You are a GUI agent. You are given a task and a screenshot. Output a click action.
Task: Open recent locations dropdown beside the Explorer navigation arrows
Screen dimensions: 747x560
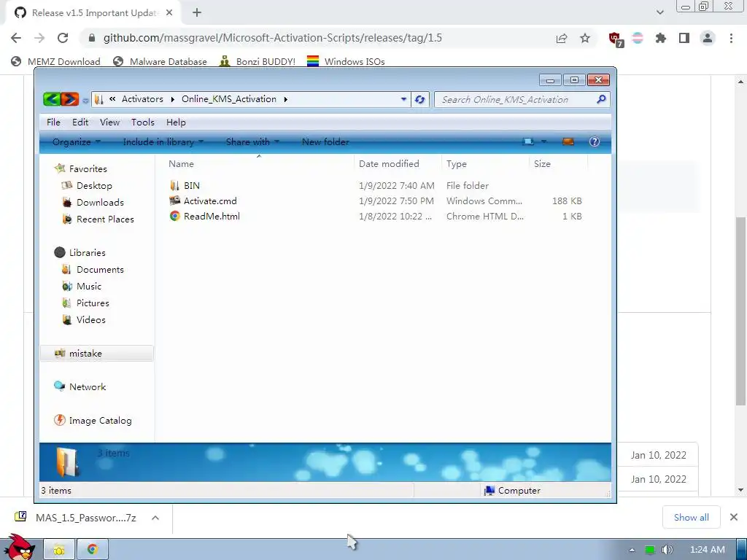tap(85, 100)
